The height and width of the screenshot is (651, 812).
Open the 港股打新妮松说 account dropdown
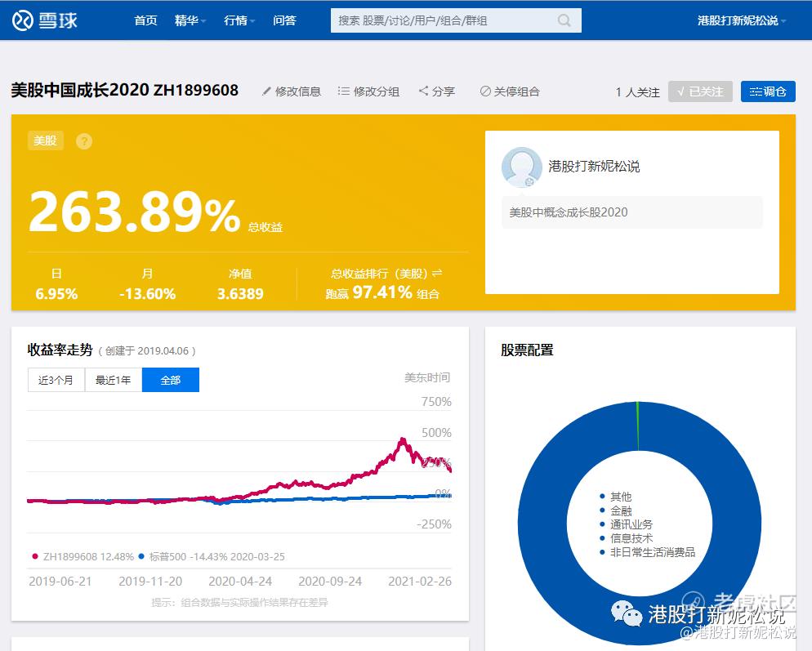[x=742, y=20]
